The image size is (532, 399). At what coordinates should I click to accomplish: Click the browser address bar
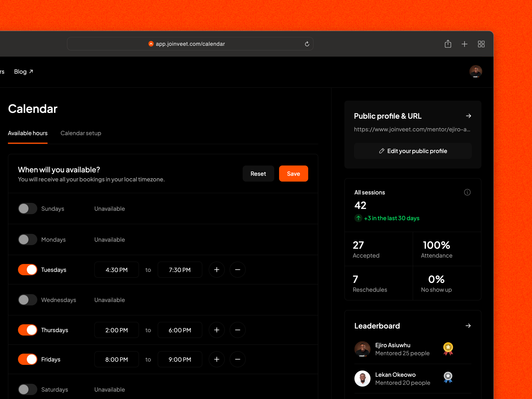[x=190, y=44]
